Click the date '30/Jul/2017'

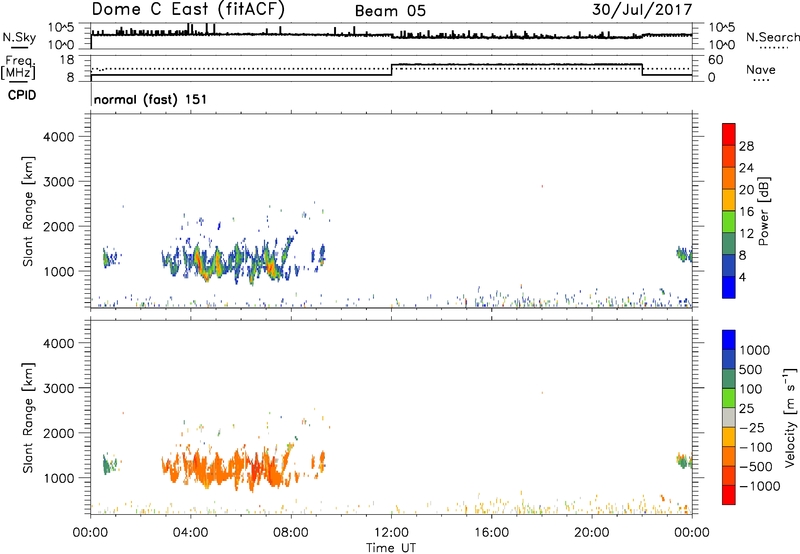tap(642, 10)
